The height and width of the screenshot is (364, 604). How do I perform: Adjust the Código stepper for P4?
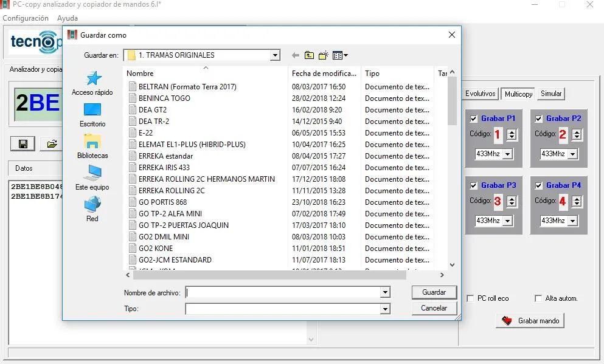pyautogui.click(x=577, y=201)
